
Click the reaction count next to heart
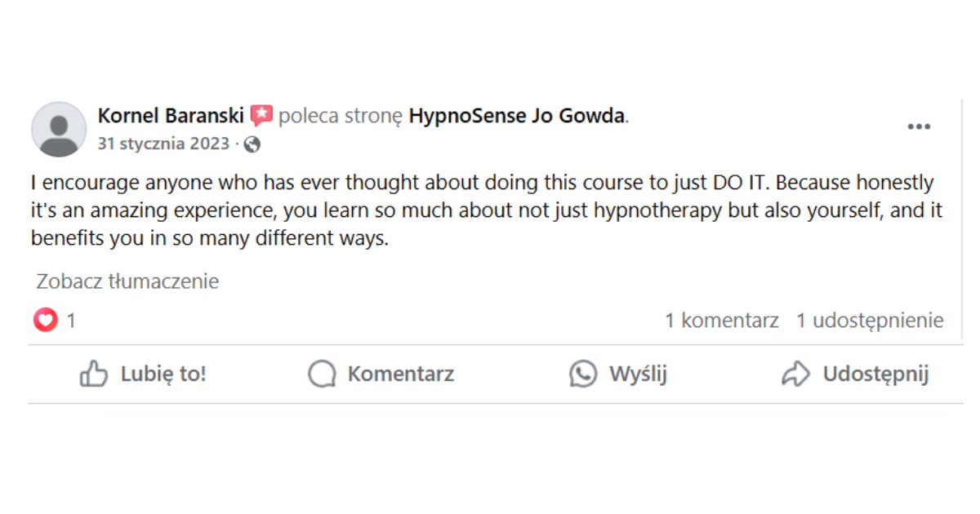click(71, 321)
